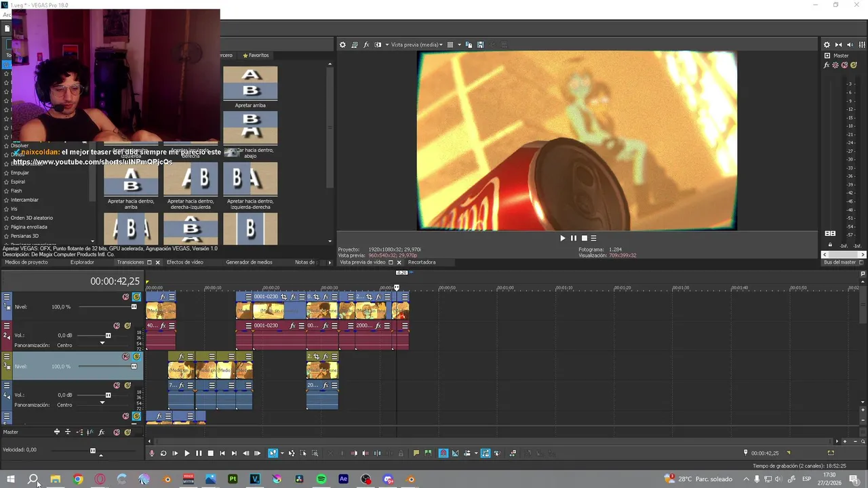The height and width of the screenshot is (488, 868).
Task: Toggle loop playback in transport bar
Action: coord(163,453)
